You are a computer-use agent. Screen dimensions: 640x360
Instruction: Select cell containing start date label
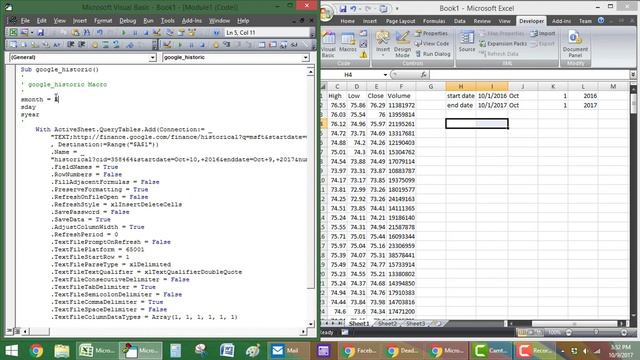(460, 96)
